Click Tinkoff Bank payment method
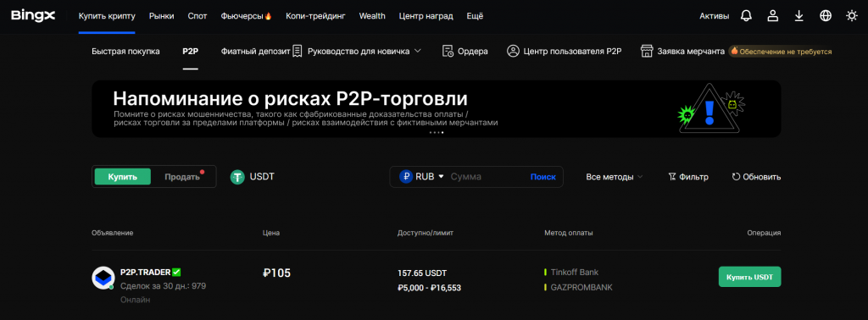 574,273
